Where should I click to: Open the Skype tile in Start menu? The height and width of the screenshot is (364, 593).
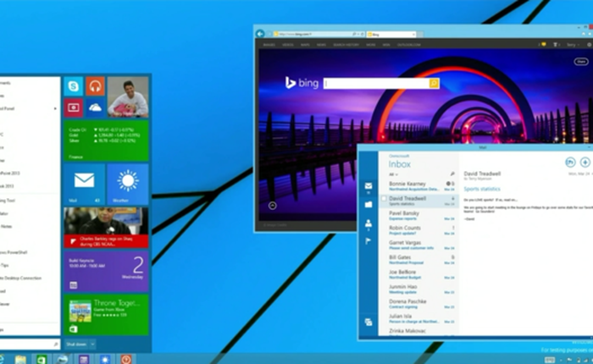pyautogui.click(x=74, y=86)
